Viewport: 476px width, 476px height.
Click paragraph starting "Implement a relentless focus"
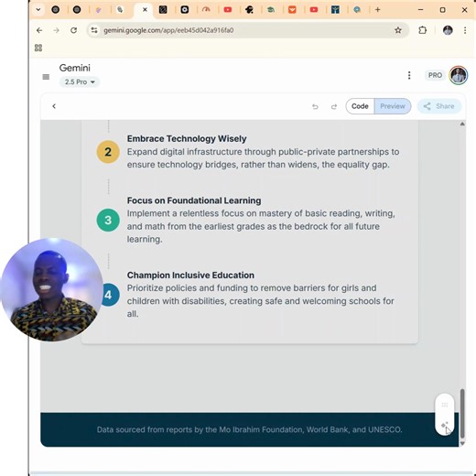[261, 226]
